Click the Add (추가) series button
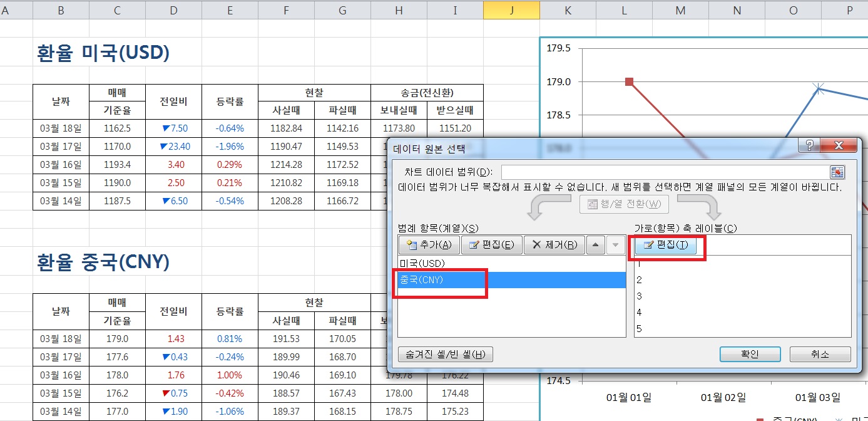This screenshot has width=868, height=421. (x=429, y=245)
